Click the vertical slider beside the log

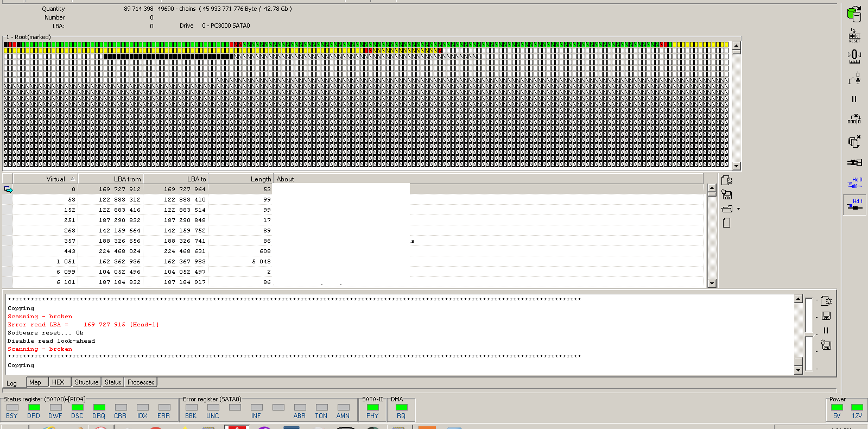[809, 335]
